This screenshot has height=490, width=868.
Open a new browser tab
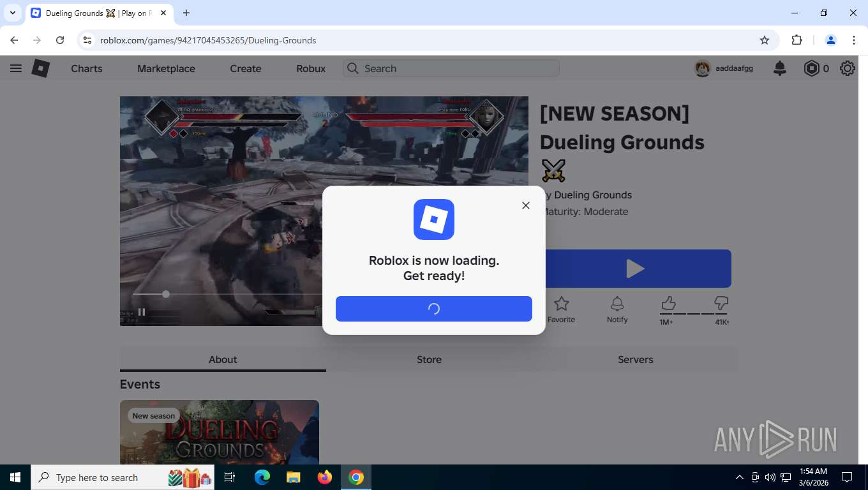tap(186, 13)
